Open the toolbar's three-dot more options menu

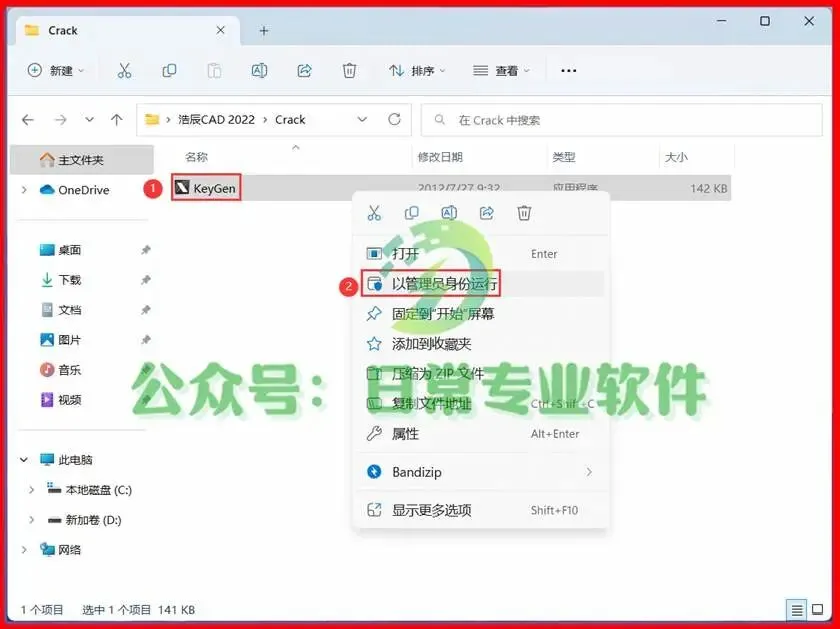pos(568,70)
